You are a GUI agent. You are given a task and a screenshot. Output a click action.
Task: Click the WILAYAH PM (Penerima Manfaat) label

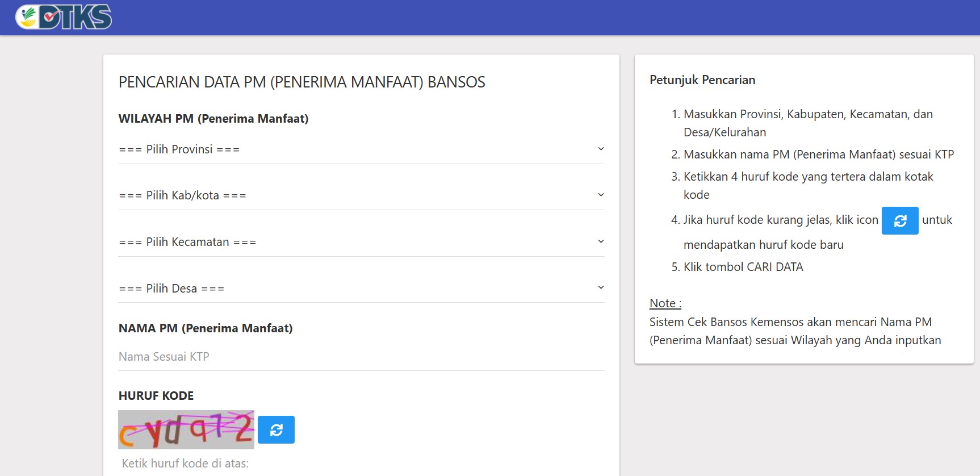[x=213, y=119]
